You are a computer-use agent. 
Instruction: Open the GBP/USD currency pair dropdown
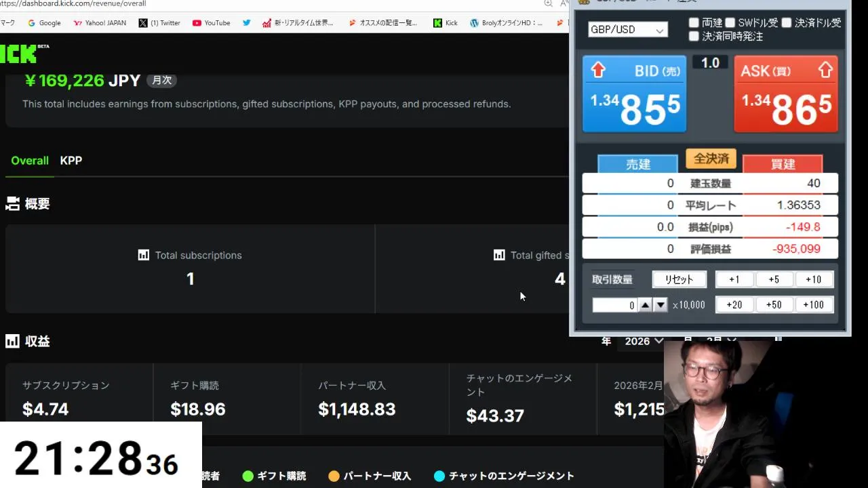click(628, 30)
